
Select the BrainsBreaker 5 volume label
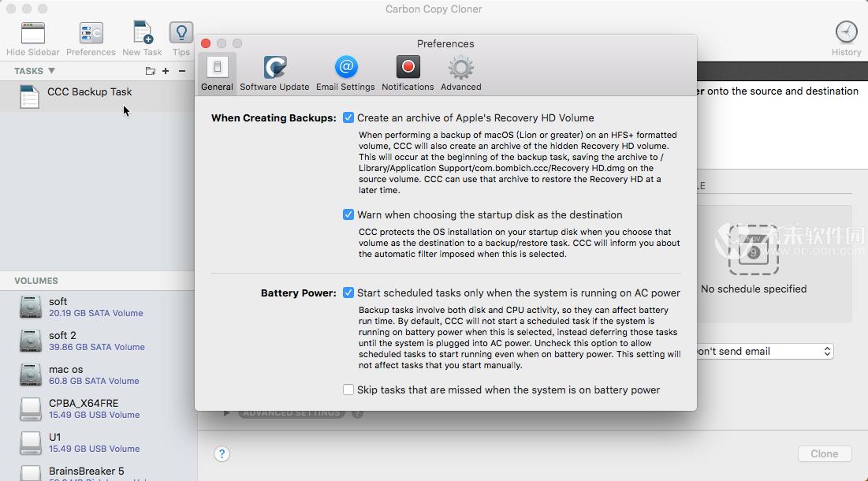pyautogui.click(x=87, y=471)
